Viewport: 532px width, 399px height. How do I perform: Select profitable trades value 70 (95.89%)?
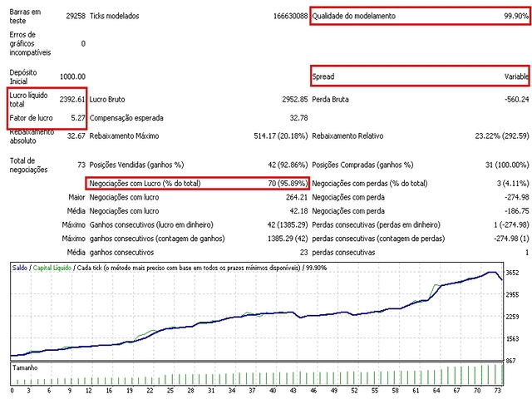point(288,184)
